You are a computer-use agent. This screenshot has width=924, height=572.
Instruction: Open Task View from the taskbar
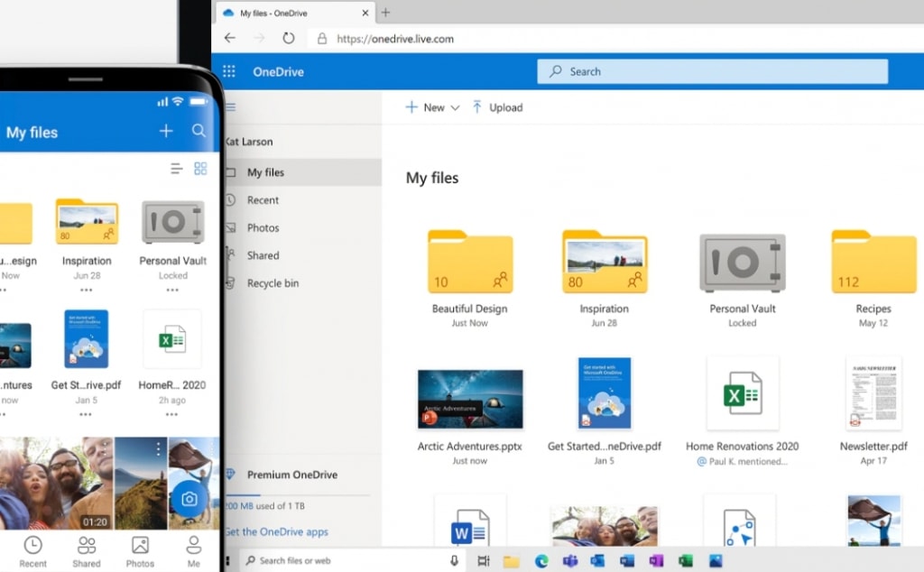coord(484,561)
